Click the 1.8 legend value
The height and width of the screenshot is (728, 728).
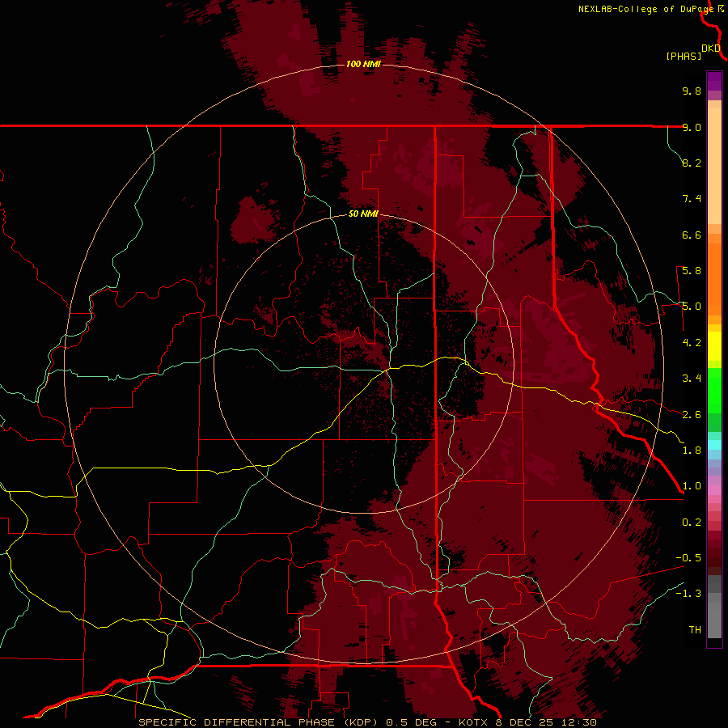[692, 451]
